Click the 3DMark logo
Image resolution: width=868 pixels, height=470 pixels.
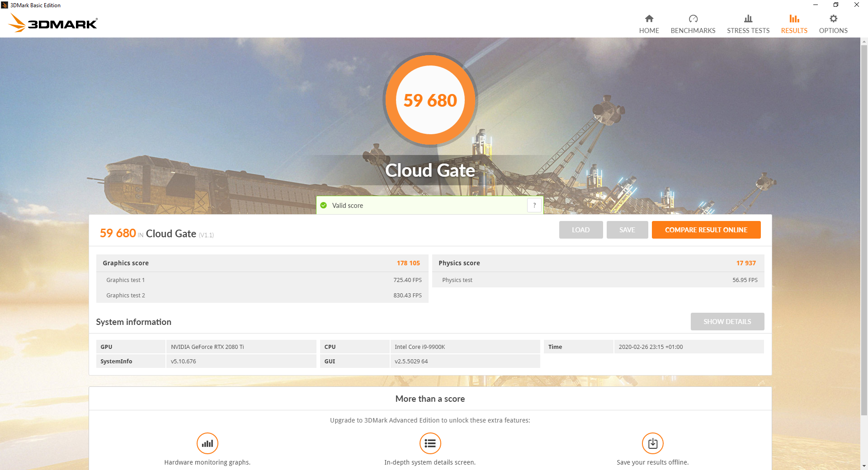coord(53,23)
